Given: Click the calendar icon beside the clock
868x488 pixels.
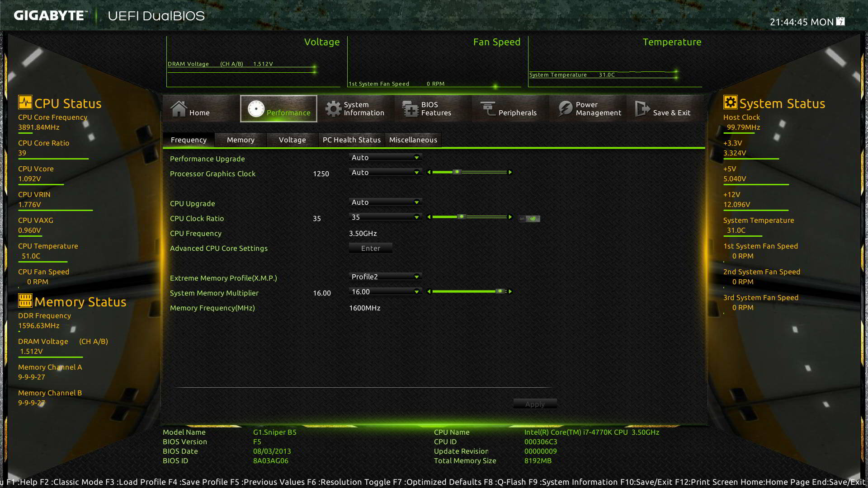Looking at the screenshot, I should pos(840,21).
